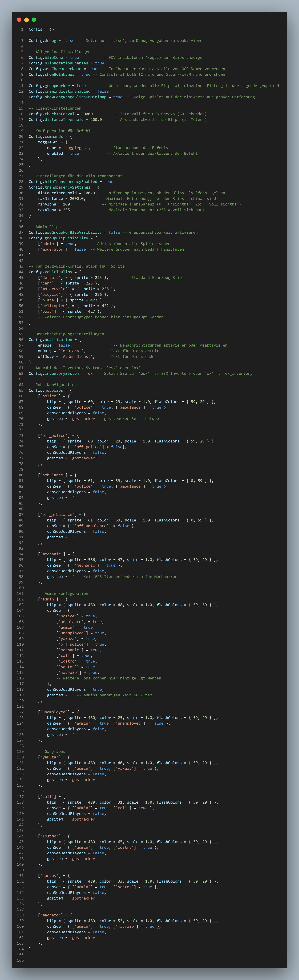This screenshot has height=980, width=299.
Task: Click the ['boat'] key
Action: tap(47, 311)
